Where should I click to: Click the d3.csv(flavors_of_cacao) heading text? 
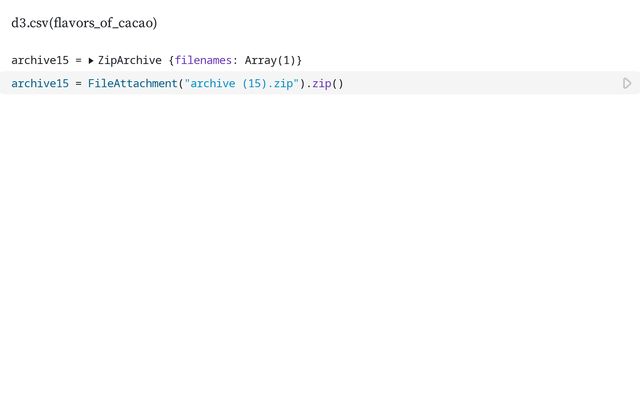(x=84, y=22)
